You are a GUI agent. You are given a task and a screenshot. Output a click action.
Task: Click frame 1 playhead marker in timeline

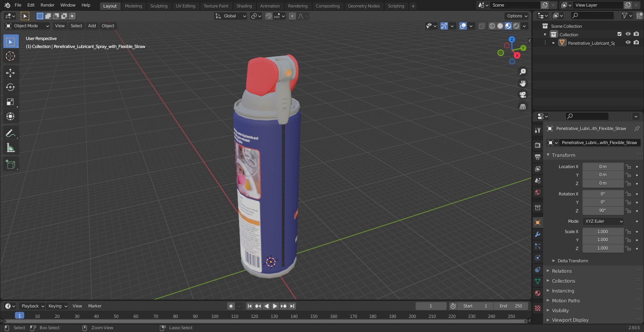(x=19, y=316)
